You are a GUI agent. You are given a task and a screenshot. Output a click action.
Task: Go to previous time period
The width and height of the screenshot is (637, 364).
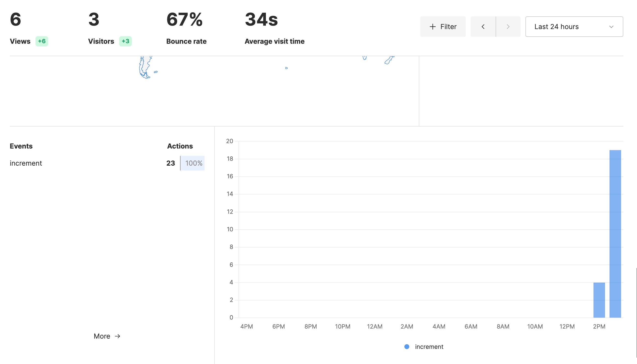(483, 26)
